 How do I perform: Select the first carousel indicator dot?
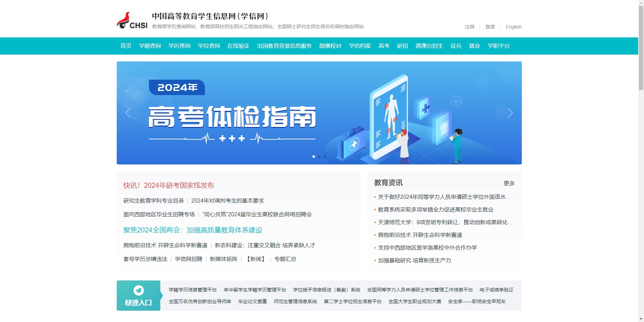[x=314, y=157]
